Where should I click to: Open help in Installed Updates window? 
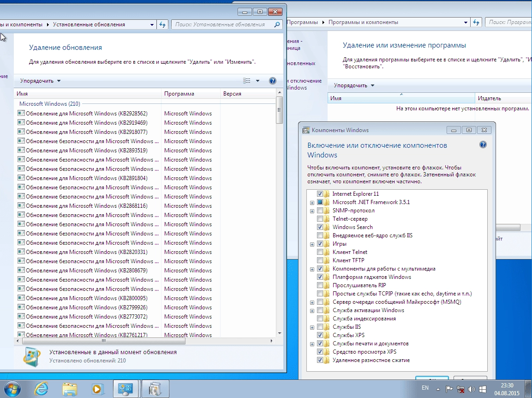pos(272,81)
